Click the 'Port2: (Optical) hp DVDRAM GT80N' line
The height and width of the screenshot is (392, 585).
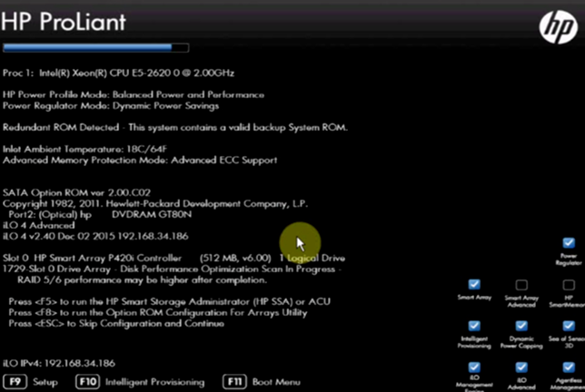(100, 215)
